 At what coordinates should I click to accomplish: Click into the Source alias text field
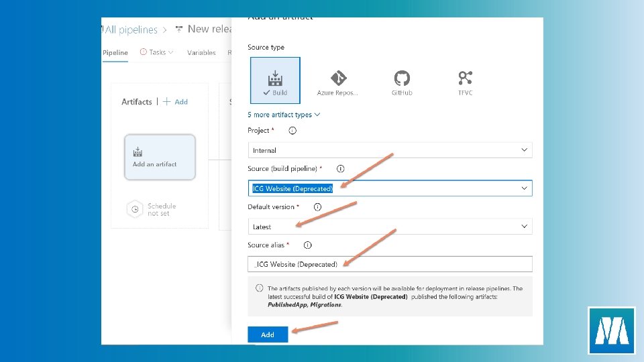(x=390, y=264)
